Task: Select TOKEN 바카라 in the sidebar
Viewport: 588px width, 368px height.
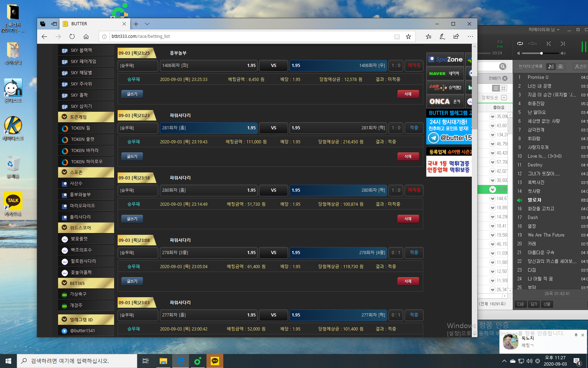Action: 85,151
